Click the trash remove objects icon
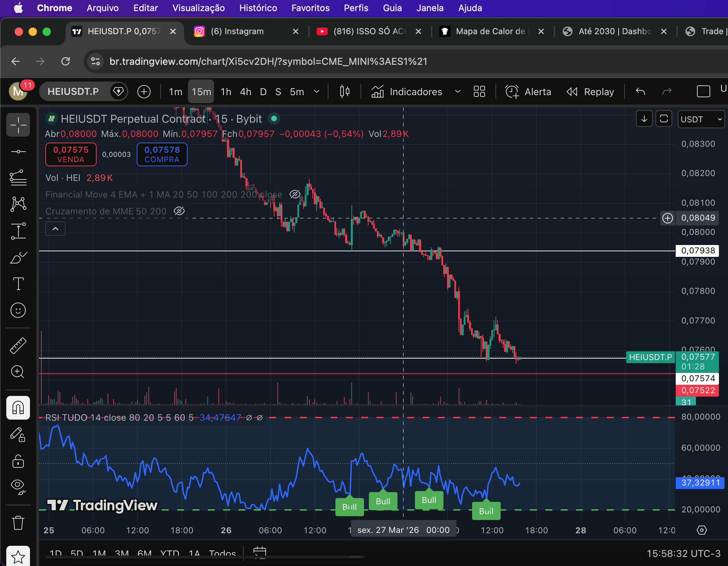Viewport: 728px width, 566px height. click(x=18, y=523)
